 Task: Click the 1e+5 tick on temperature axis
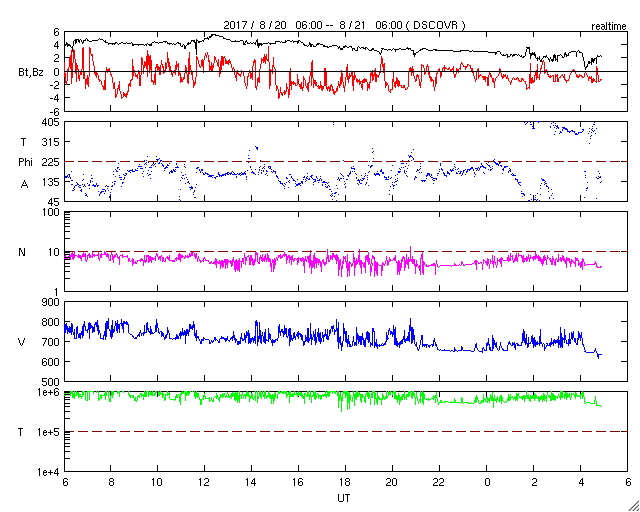(46, 432)
